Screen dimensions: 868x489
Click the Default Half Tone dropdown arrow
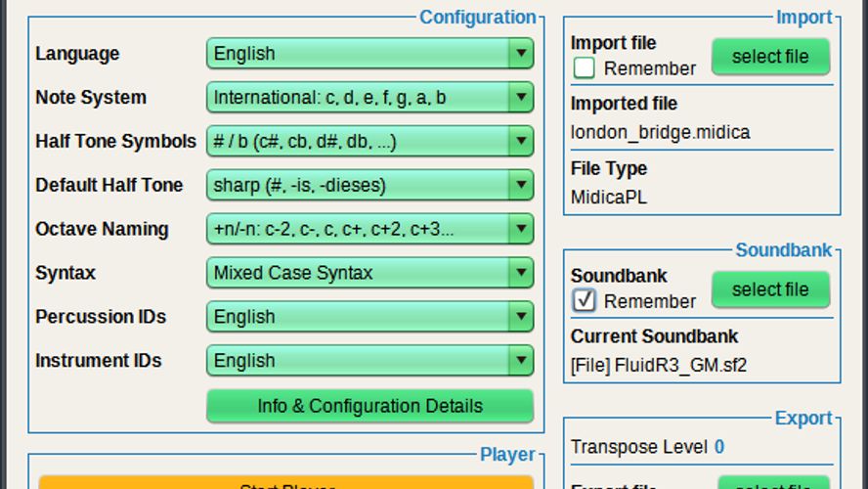[x=521, y=185]
